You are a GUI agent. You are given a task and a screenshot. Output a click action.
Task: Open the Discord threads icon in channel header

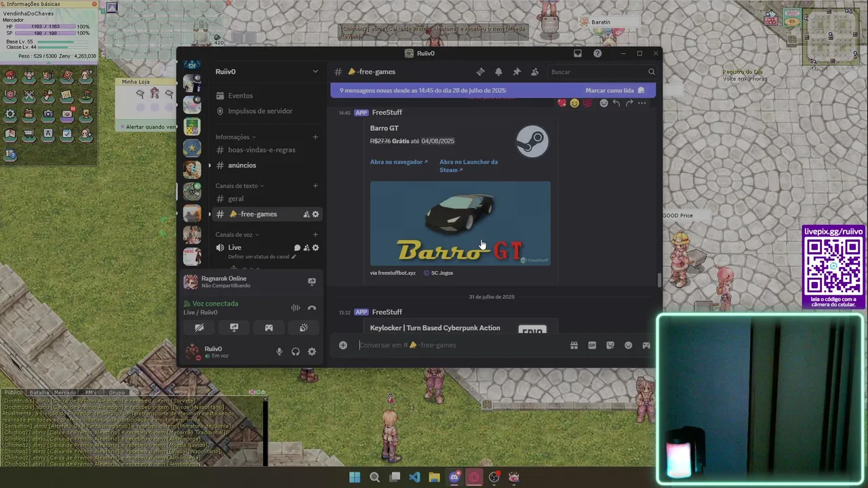[480, 72]
